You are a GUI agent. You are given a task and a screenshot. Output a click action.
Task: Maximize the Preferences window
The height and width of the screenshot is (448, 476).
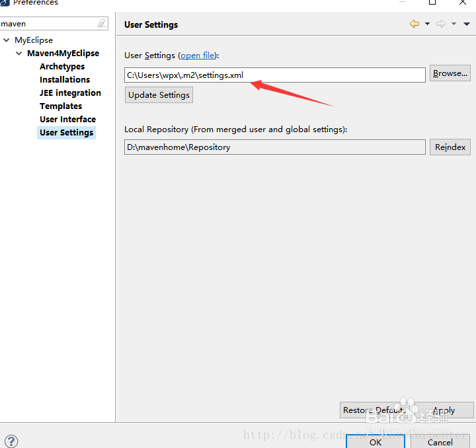point(432,3)
